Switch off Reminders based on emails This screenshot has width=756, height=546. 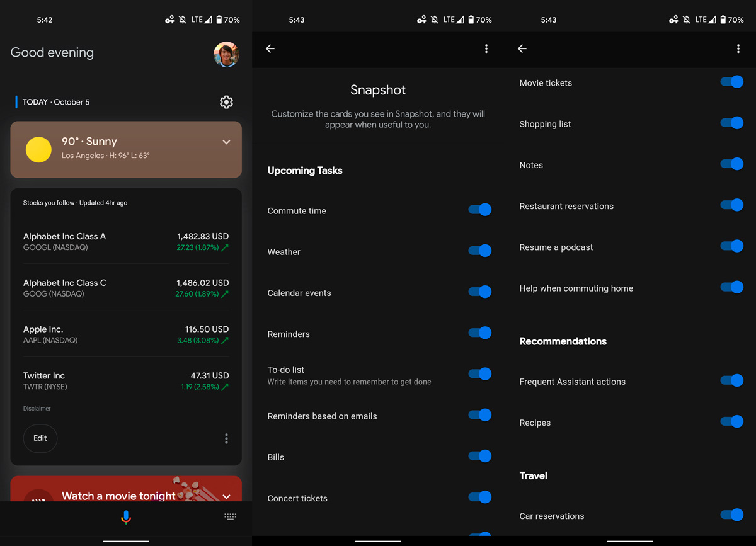point(480,415)
